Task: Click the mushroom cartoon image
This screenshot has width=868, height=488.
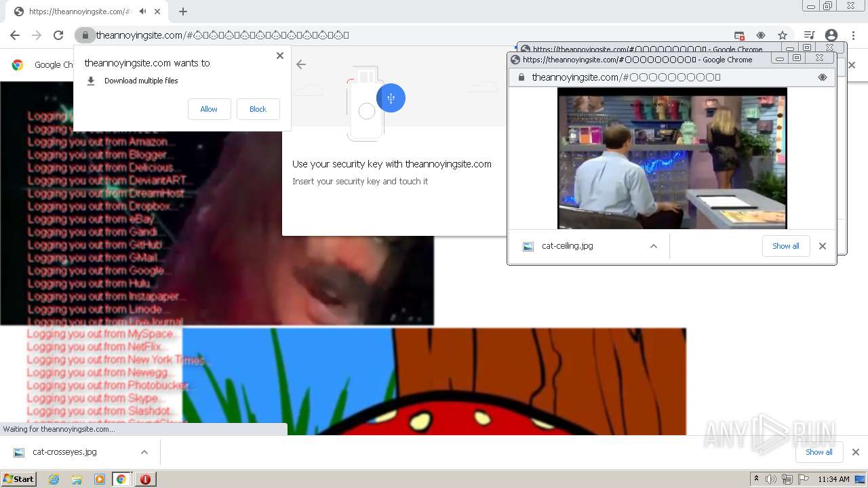Action: coord(434,382)
